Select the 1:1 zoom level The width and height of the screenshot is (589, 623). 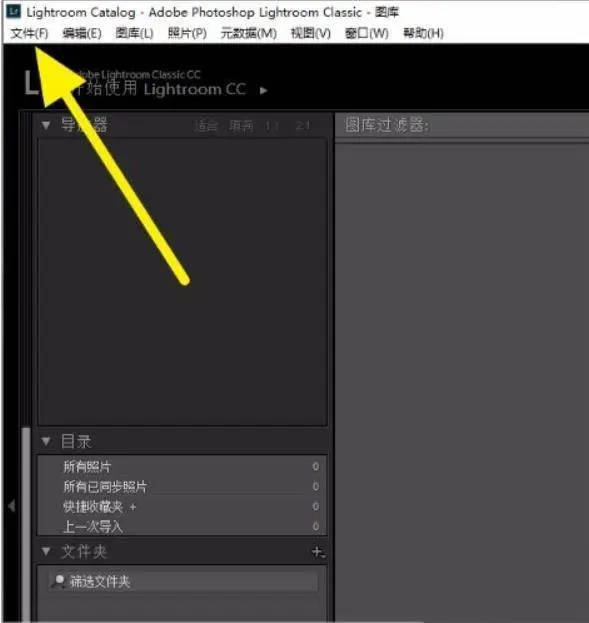pos(272,126)
